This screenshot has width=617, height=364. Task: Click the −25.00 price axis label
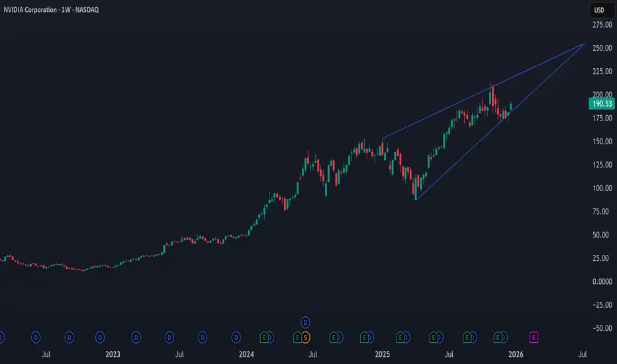pyautogui.click(x=602, y=304)
